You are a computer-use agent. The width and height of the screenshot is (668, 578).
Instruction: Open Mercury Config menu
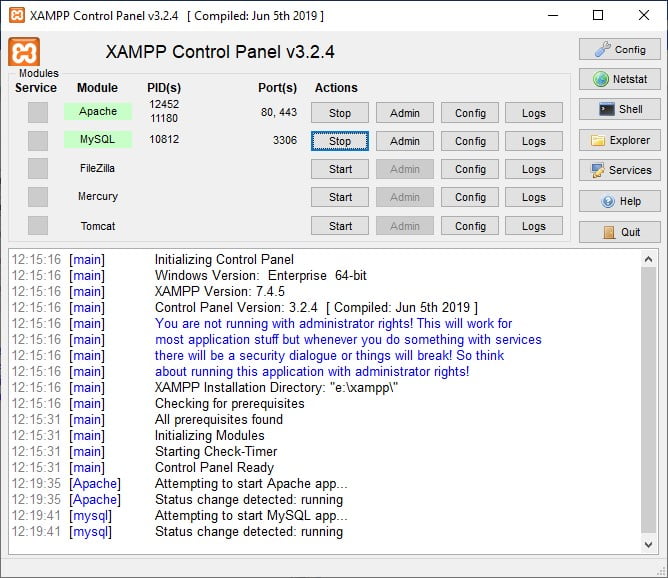tap(470, 197)
